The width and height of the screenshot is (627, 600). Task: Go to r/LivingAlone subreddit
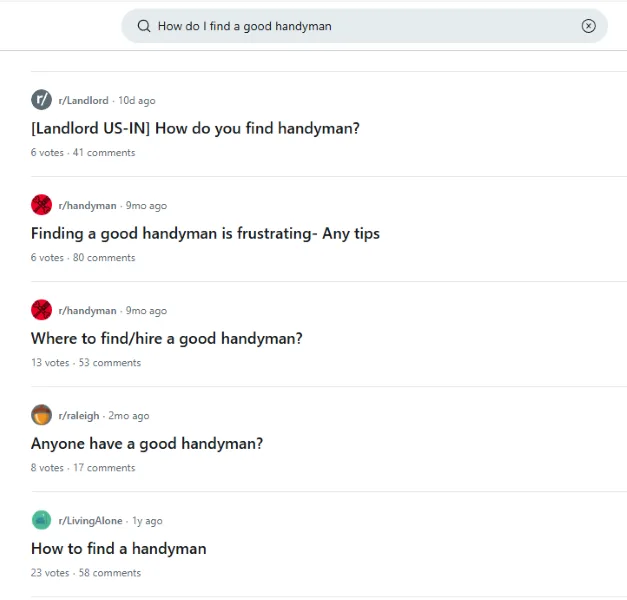(90, 521)
